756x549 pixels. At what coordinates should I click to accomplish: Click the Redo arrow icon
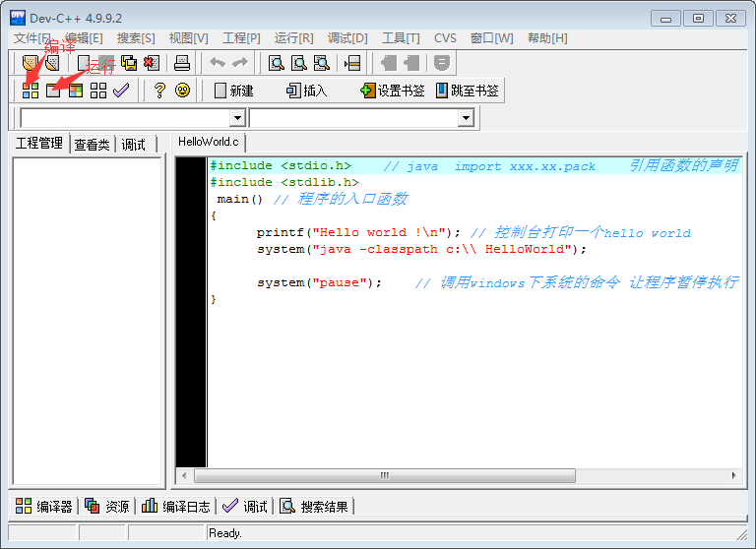[240, 63]
